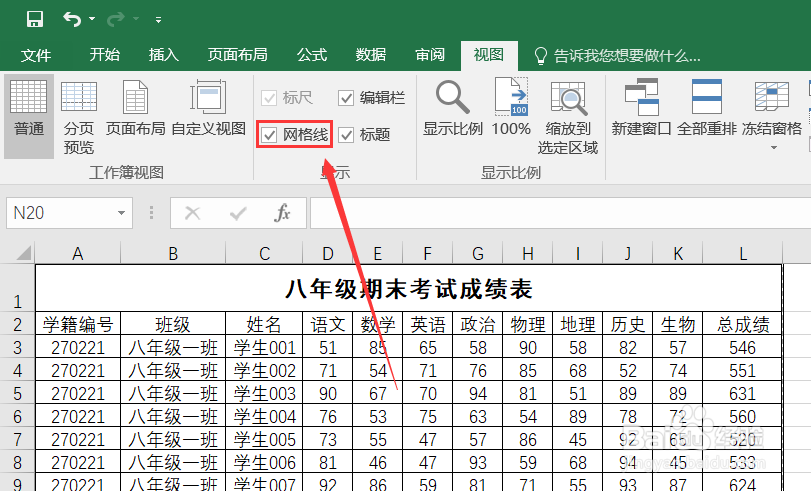Click the 政治 header cell
811x491 pixels.
[x=477, y=324]
